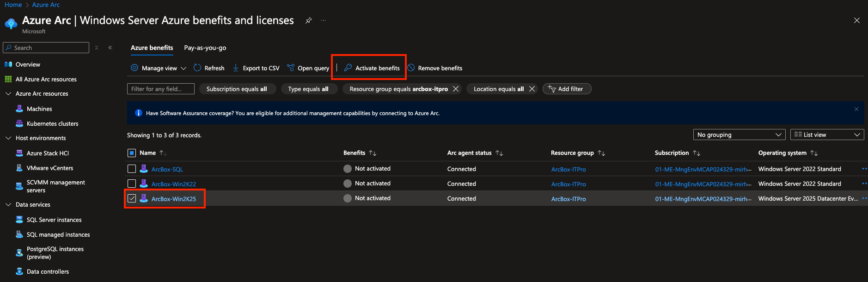This screenshot has height=282, width=868.
Task: Click Remove benefits button
Action: 435,68
